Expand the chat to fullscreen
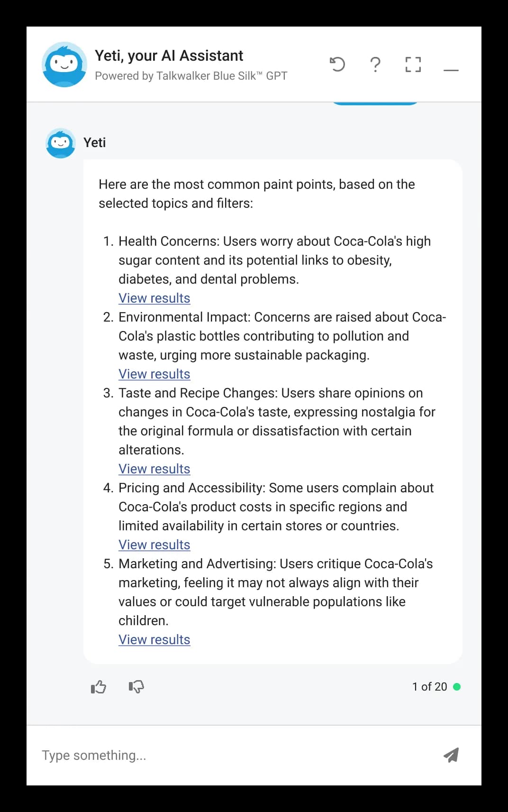The width and height of the screenshot is (508, 812). [x=413, y=65]
